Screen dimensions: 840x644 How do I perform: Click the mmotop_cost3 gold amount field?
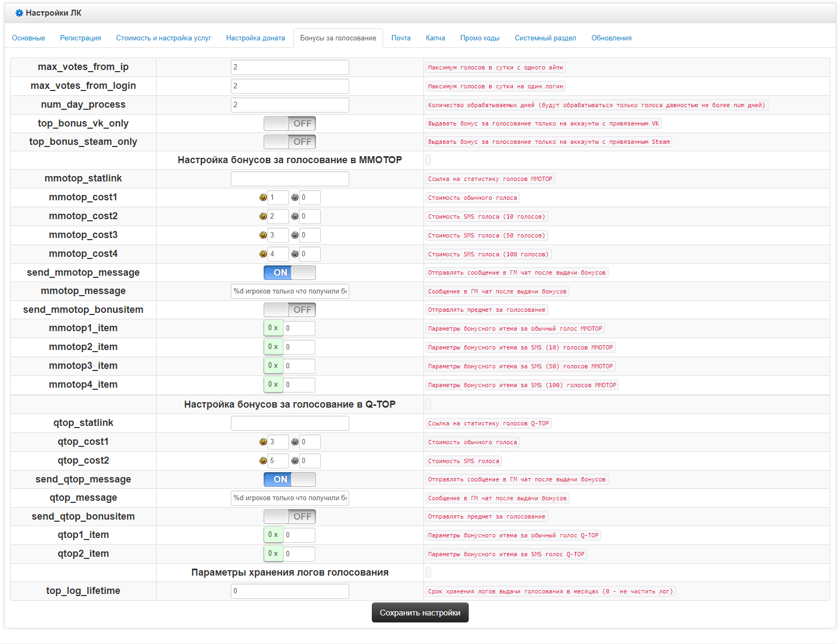[278, 235]
